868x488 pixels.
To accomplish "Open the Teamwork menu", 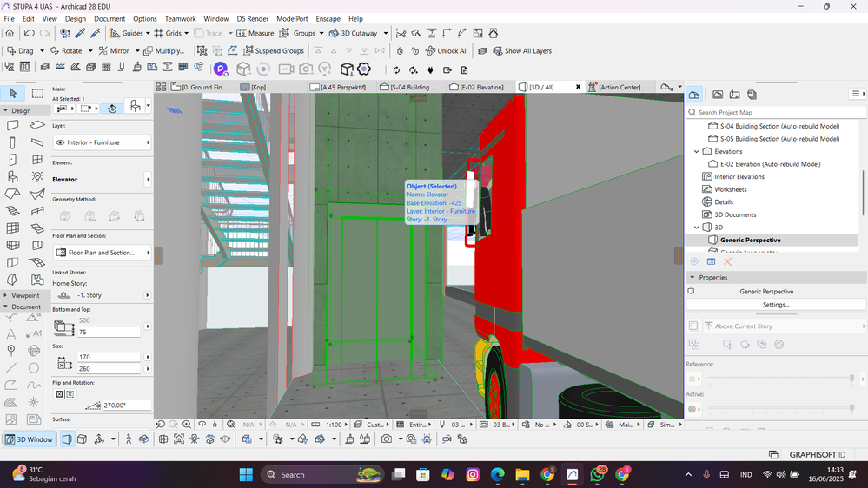I will tap(180, 18).
